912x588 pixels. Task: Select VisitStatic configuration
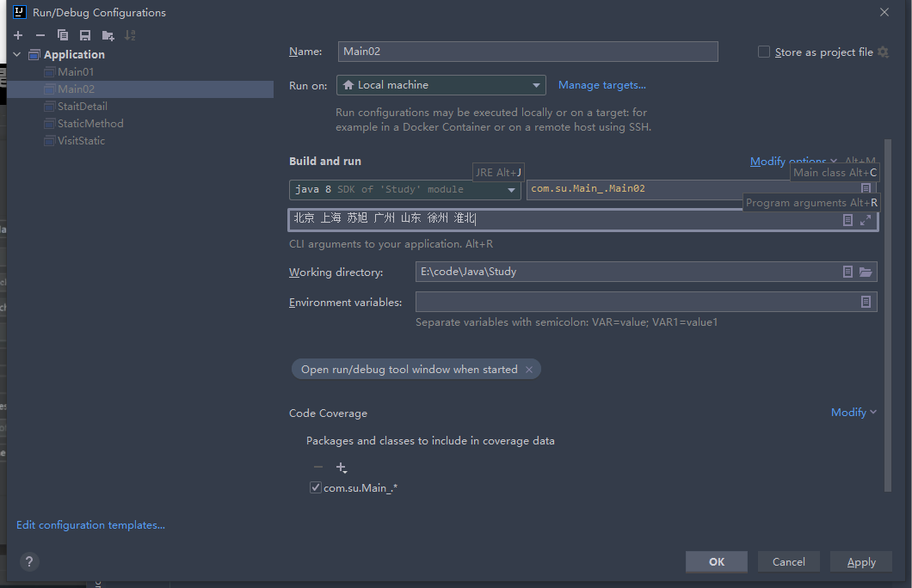click(81, 141)
